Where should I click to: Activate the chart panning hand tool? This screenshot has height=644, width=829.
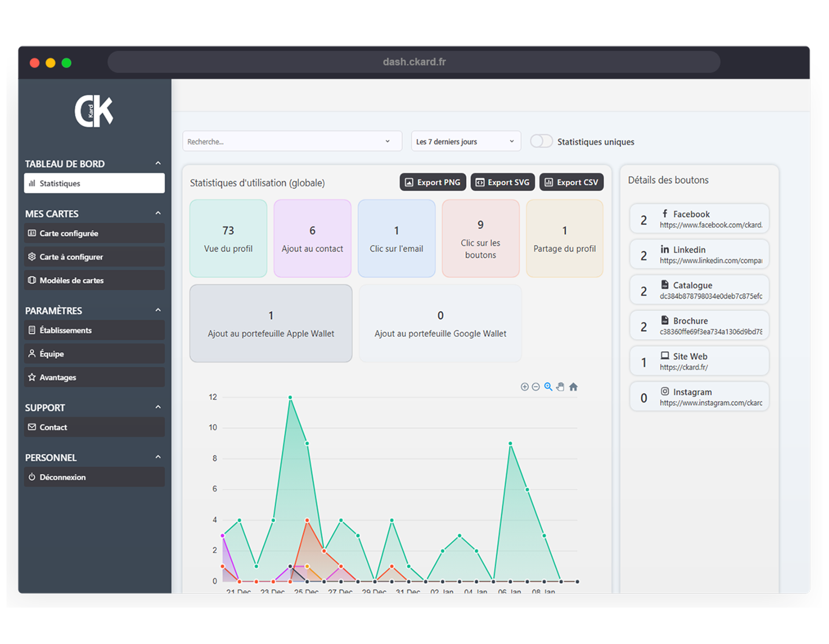click(x=560, y=387)
